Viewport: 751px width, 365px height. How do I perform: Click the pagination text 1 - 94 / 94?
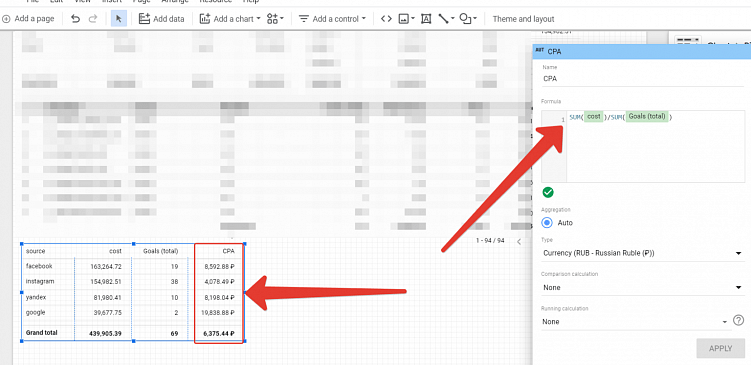490,241
